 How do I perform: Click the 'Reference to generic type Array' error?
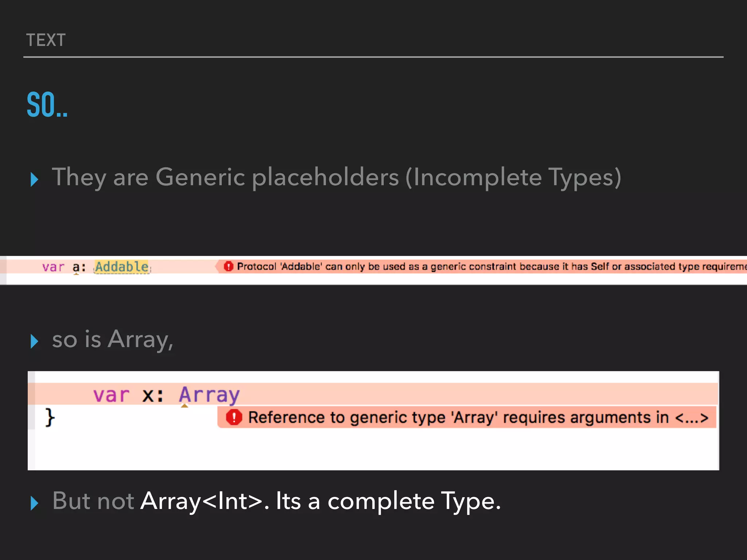point(478,417)
